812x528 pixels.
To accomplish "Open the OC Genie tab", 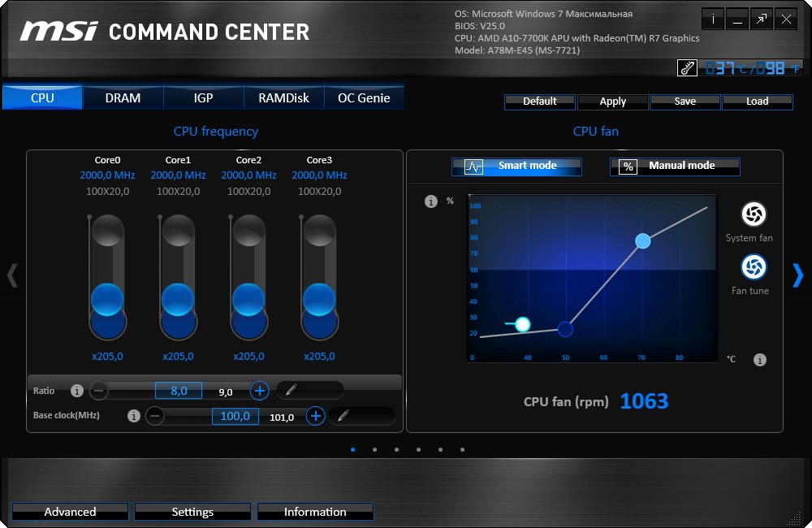I will click(x=364, y=97).
